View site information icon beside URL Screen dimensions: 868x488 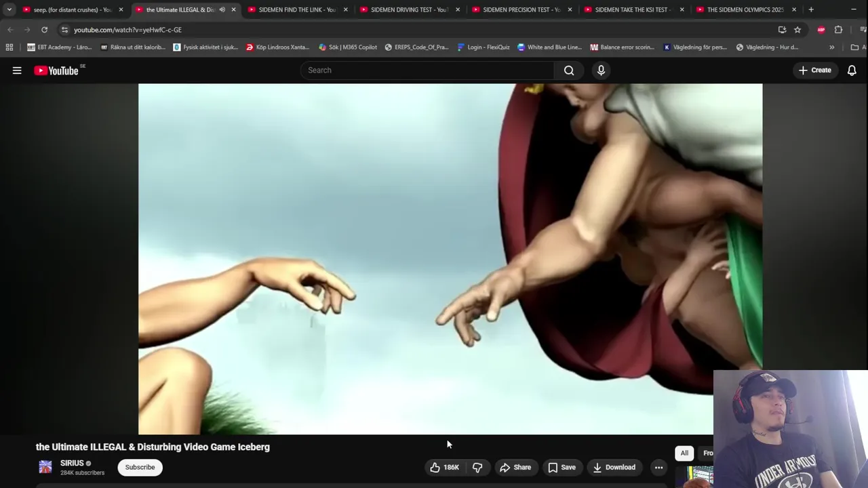pyautogui.click(x=64, y=30)
